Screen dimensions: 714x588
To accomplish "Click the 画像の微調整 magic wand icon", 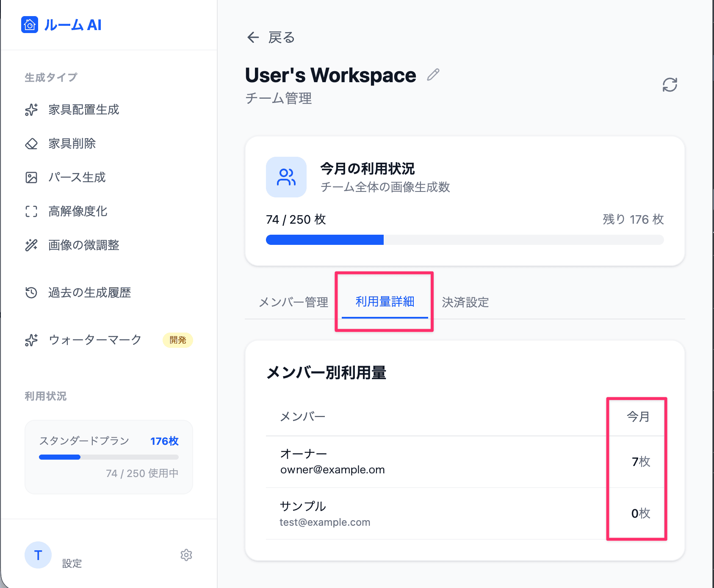I will (31, 245).
